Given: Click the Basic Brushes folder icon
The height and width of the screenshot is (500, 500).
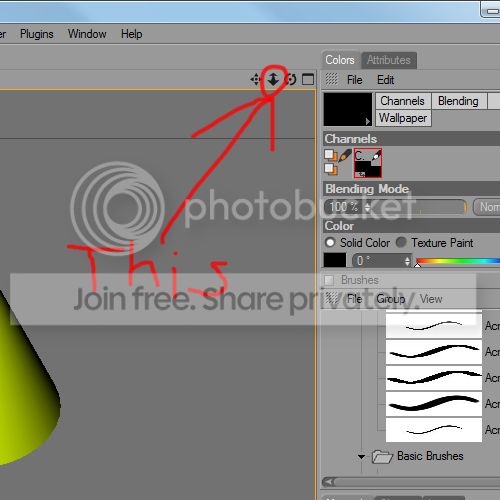Looking at the screenshot, I should (382, 456).
